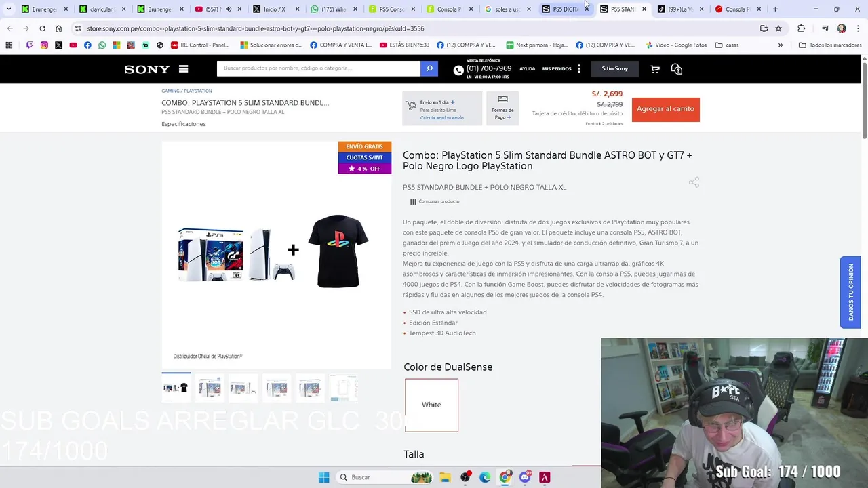
Task: Click the browser address bar URL
Action: tap(255, 28)
